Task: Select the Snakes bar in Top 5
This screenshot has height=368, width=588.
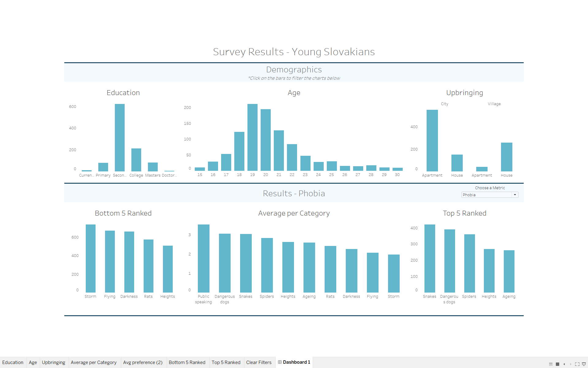Action: point(430,259)
